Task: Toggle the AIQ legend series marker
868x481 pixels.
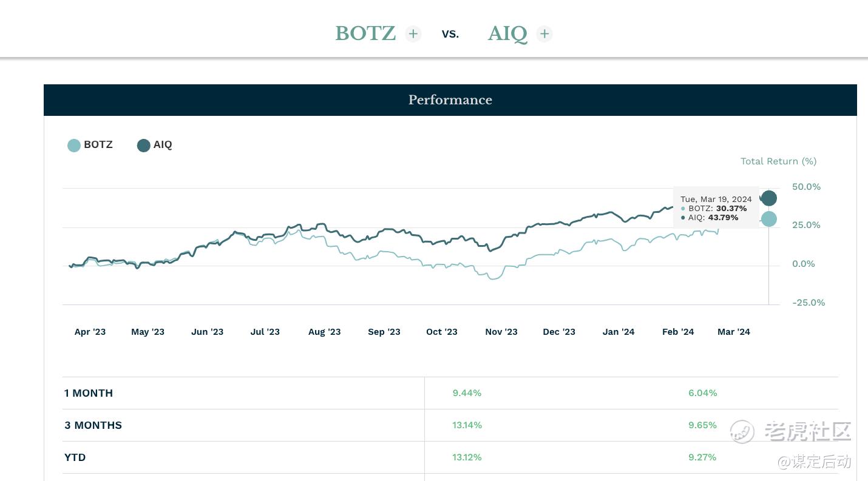Action: coord(144,146)
